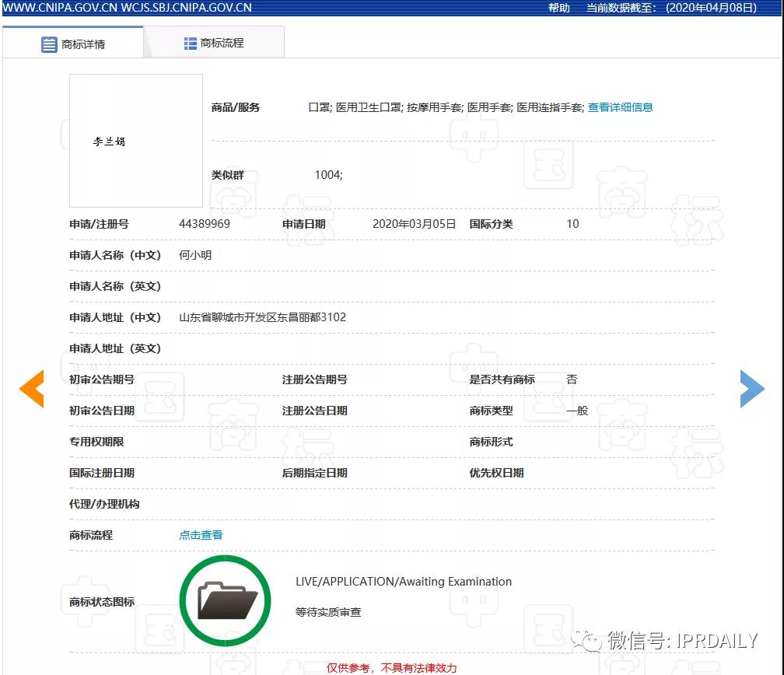Switch to the 商标流程 tab

click(214, 43)
